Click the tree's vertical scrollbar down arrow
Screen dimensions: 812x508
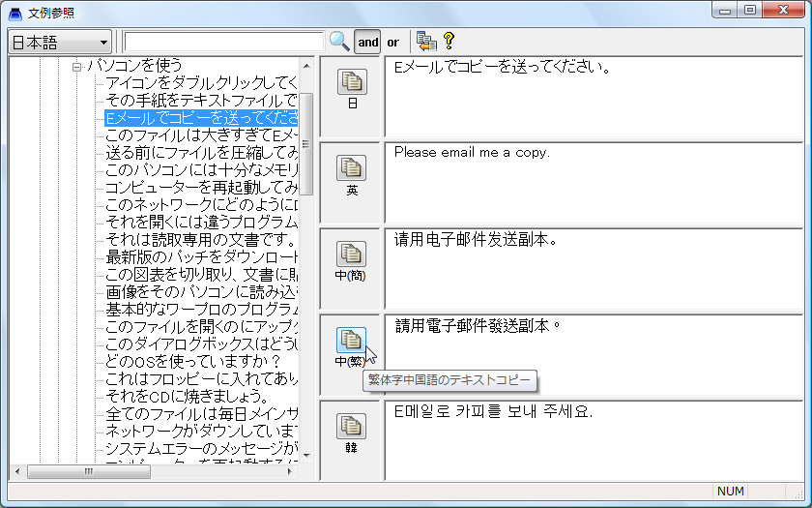306,456
